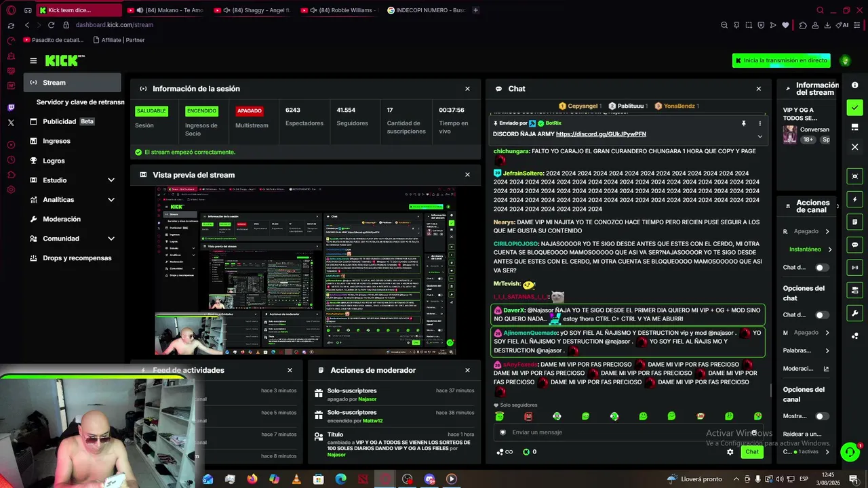This screenshot has width=868, height=488.
Task: Open the M. Apagado setting arrow
Action: pyautogui.click(x=827, y=333)
